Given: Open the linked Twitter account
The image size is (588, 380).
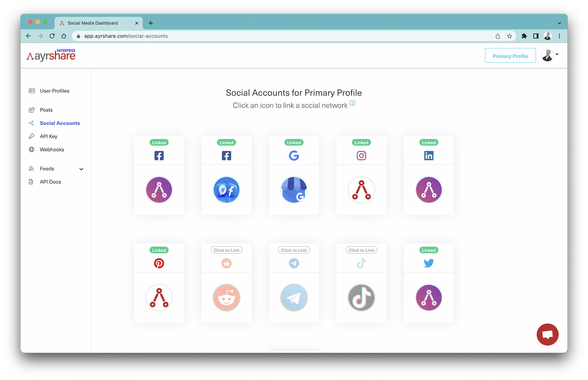Looking at the screenshot, I should (429, 298).
